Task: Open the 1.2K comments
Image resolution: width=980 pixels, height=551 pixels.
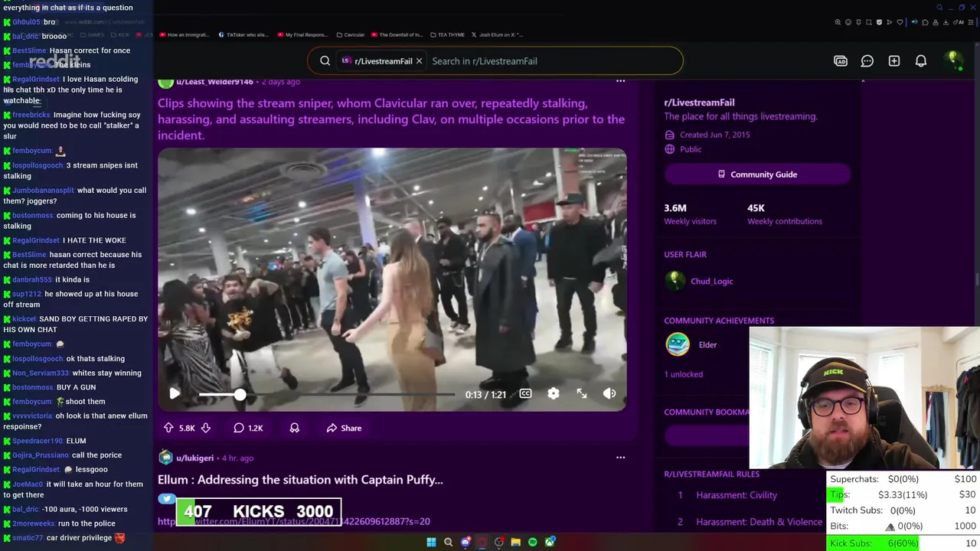Action: [248, 428]
